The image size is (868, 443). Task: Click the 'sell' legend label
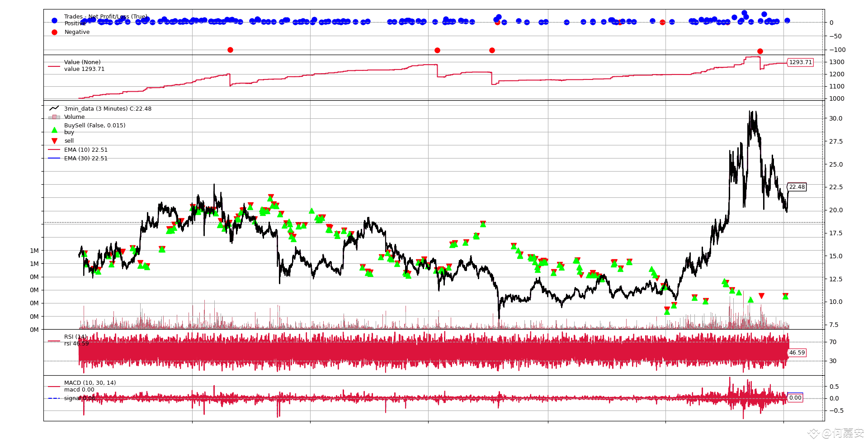click(x=69, y=141)
